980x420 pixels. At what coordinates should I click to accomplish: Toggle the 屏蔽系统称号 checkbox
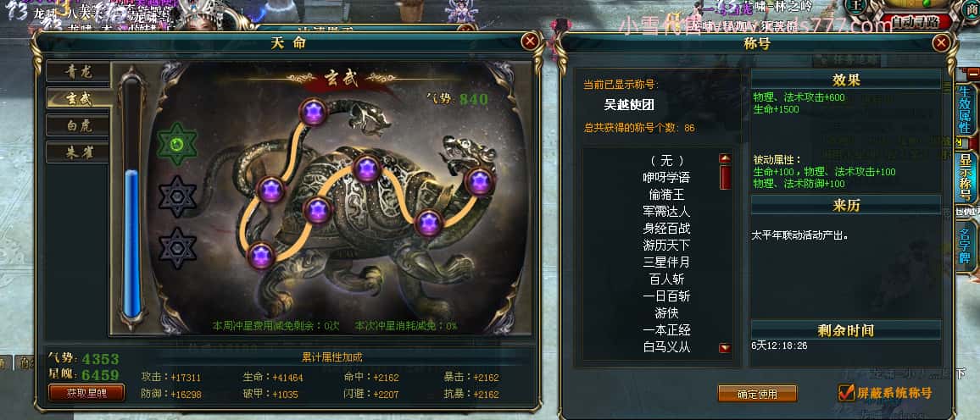[846, 393]
